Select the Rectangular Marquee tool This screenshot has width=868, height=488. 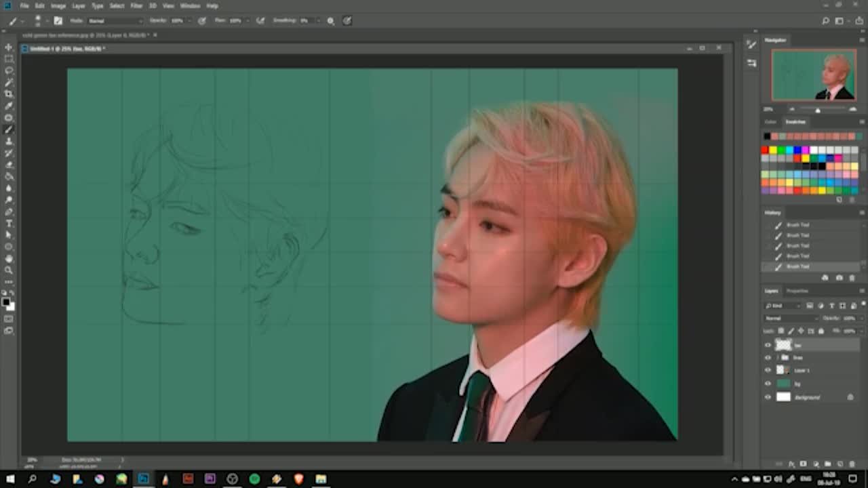(x=9, y=59)
